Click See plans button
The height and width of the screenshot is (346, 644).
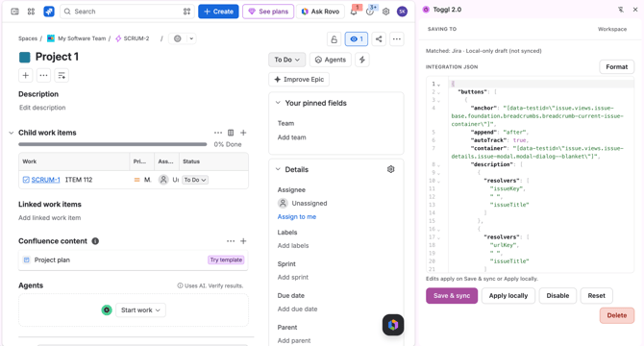268,12
